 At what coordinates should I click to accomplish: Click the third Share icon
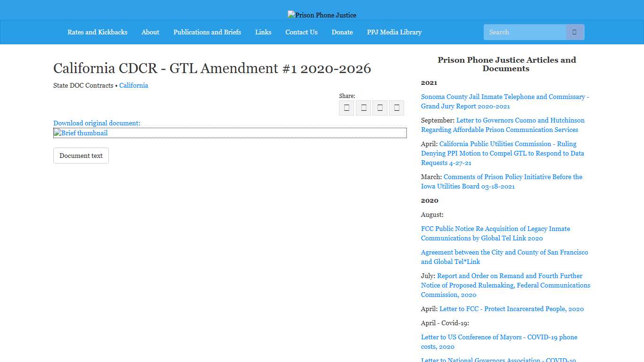[380, 107]
